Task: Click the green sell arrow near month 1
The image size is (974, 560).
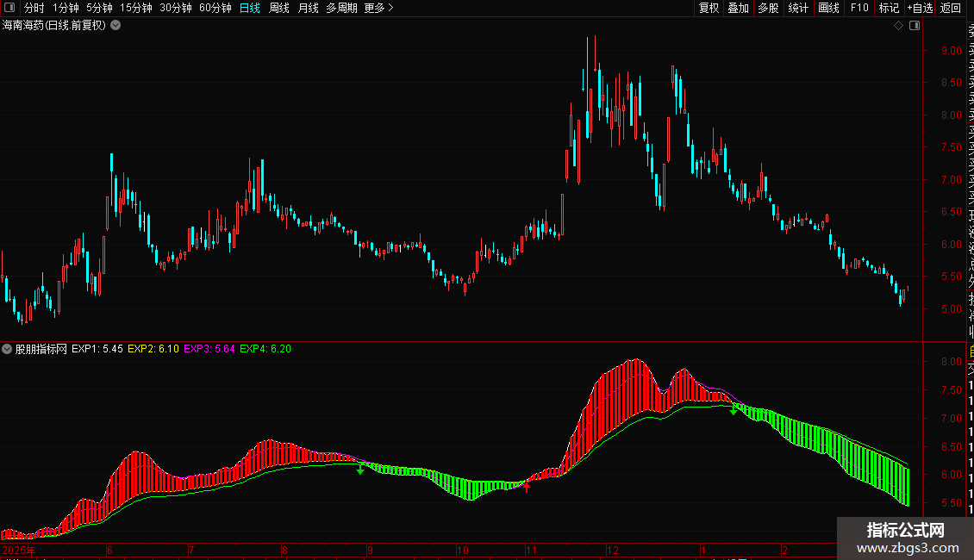Action: click(734, 410)
